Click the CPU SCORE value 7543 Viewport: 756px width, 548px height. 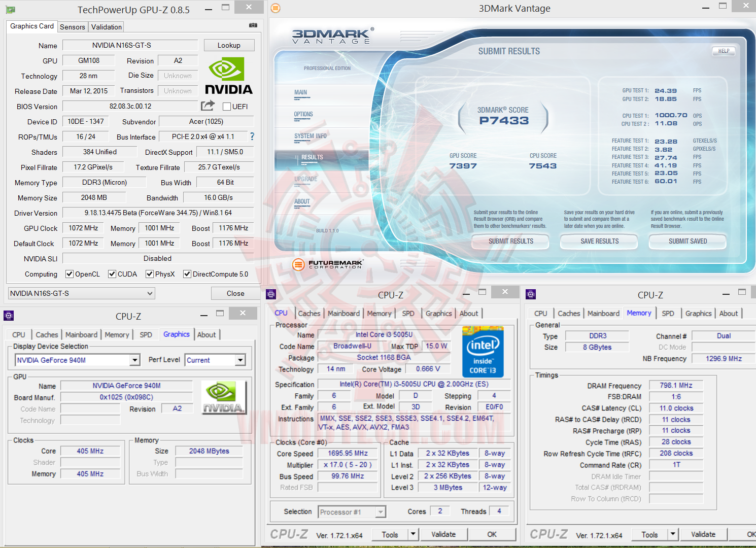click(543, 166)
